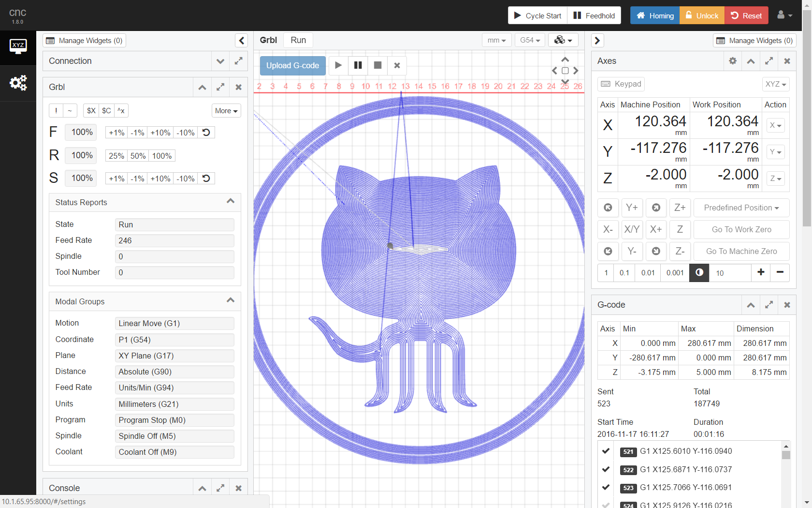Pan the visualizer camera up
Screen dimensions: 812x508
(x=565, y=60)
